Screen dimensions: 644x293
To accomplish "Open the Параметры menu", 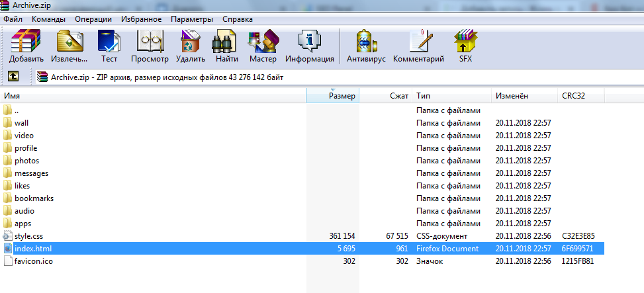I will coord(192,19).
